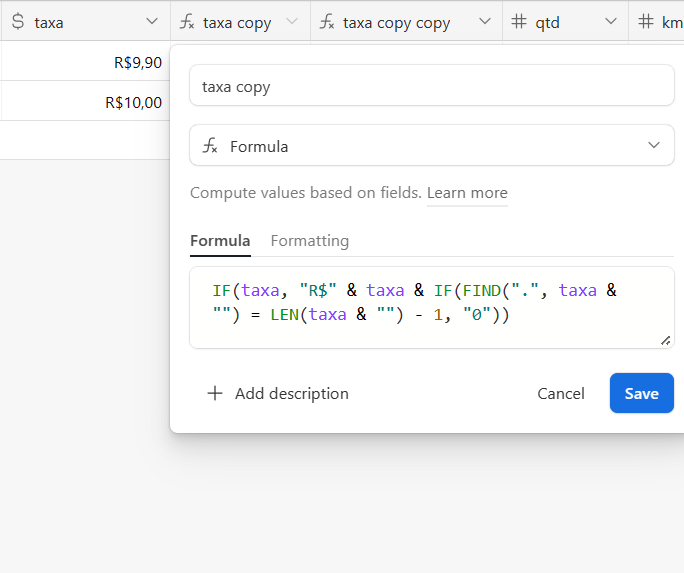Image resolution: width=684 pixels, height=573 pixels.
Task: Click the currency icon of taxa column
Action: pos(18,21)
